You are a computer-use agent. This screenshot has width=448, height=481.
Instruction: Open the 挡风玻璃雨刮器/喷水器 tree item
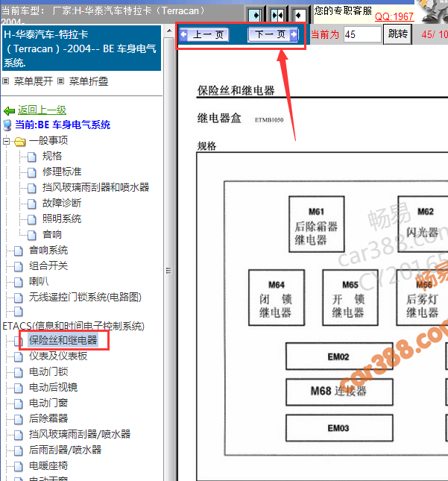pyautogui.click(x=80, y=434)
